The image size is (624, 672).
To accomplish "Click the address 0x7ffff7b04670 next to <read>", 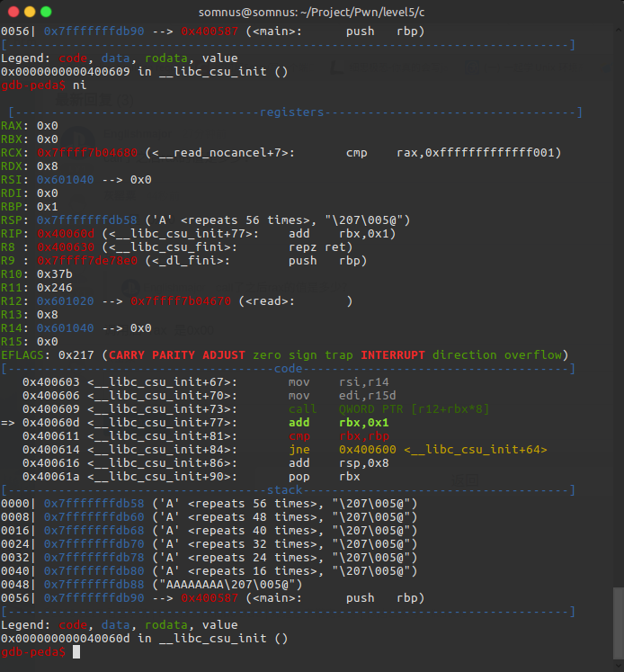I will tap(181, 301).
